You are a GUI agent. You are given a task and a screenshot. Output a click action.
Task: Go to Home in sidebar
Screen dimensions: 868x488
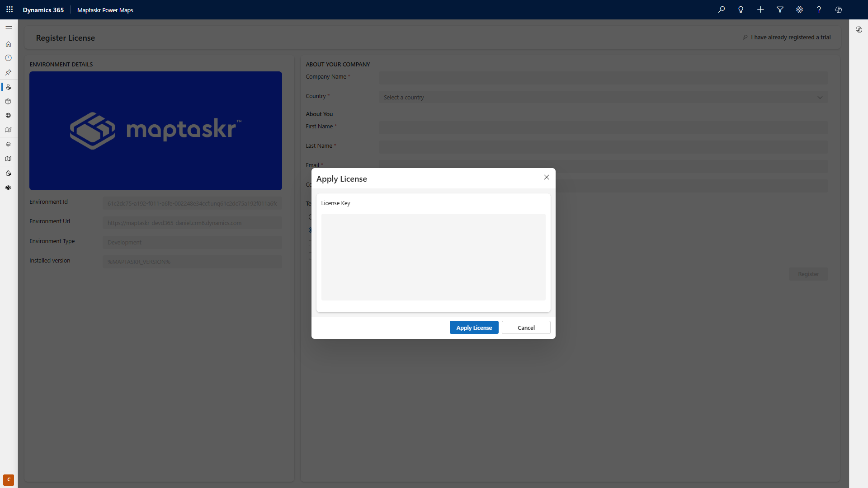[9, 44]
